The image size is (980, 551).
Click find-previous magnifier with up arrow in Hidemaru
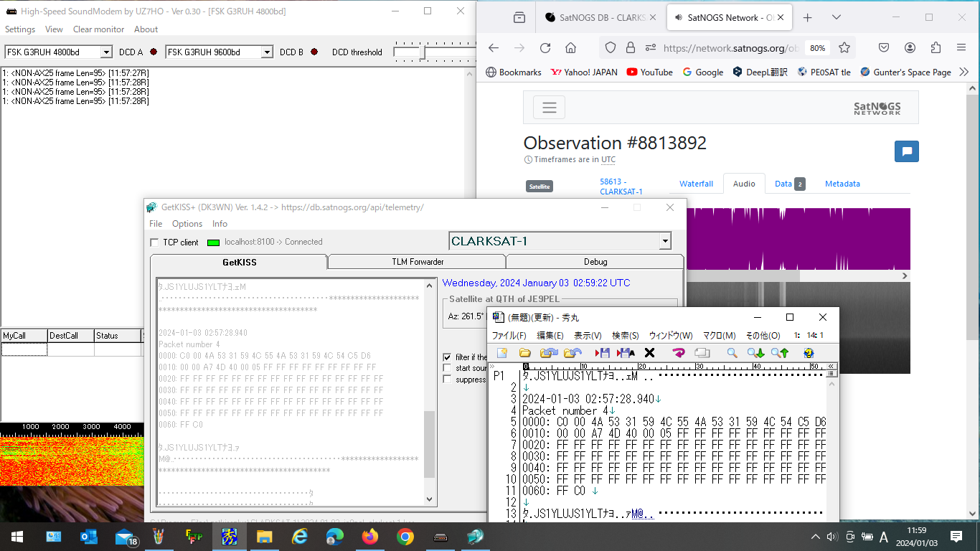(780, 353)
